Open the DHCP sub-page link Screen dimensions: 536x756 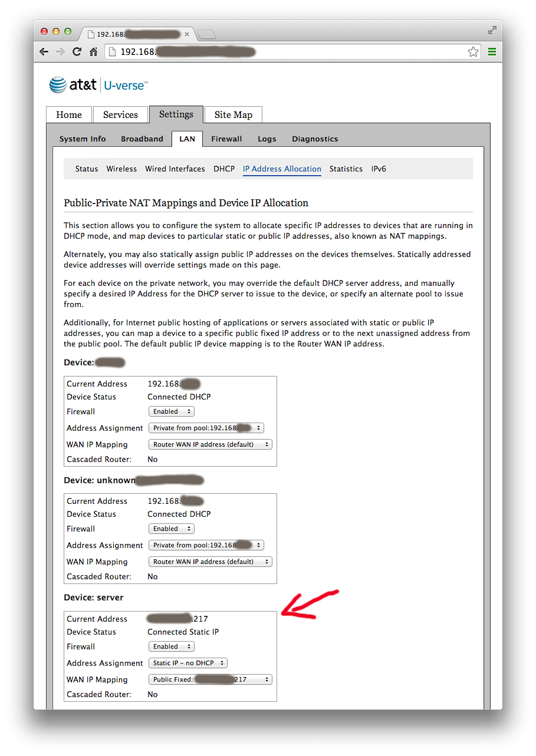pyautogui.click(x=224, y=169)
